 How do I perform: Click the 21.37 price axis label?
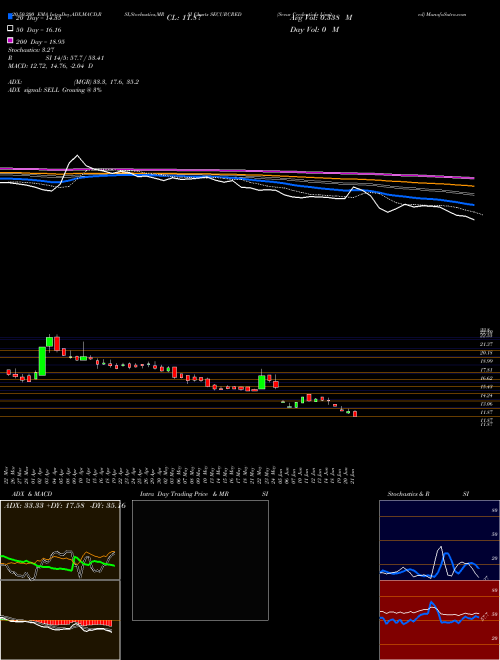[487, 344]
